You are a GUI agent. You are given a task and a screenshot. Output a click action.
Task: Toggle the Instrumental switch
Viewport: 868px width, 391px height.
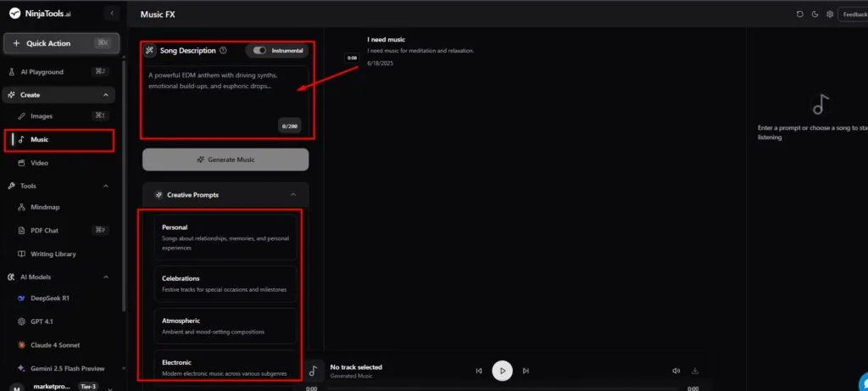click(260, 50)
